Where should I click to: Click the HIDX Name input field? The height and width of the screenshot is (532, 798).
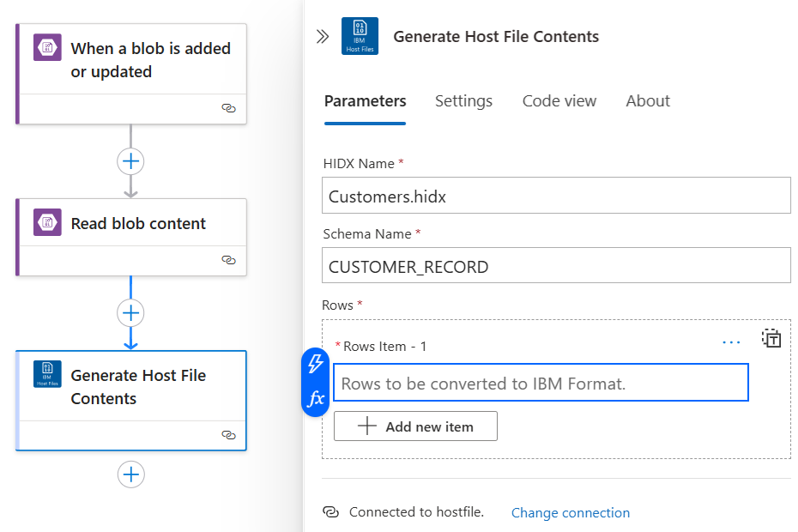[x=556, y=196]
